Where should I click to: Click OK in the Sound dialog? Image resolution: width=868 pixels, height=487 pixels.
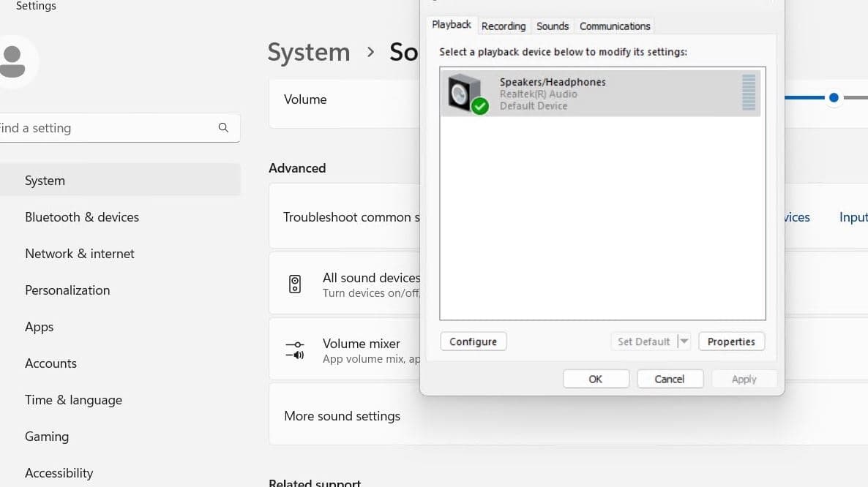point(596,380)
